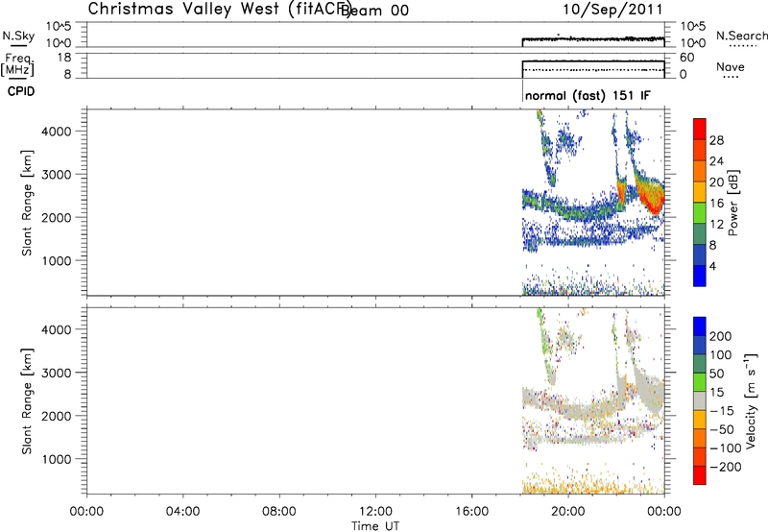Image resolution: width=768 pixels, height=532 pixels.
Task: Click the 'Time UT' axis title
Action: coord(375,526)
